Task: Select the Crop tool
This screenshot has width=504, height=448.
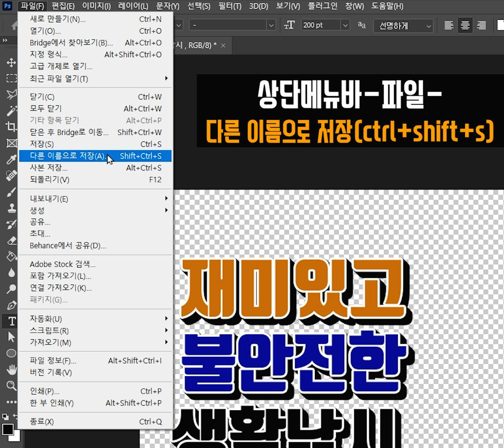Action: [x=11, y=127]
